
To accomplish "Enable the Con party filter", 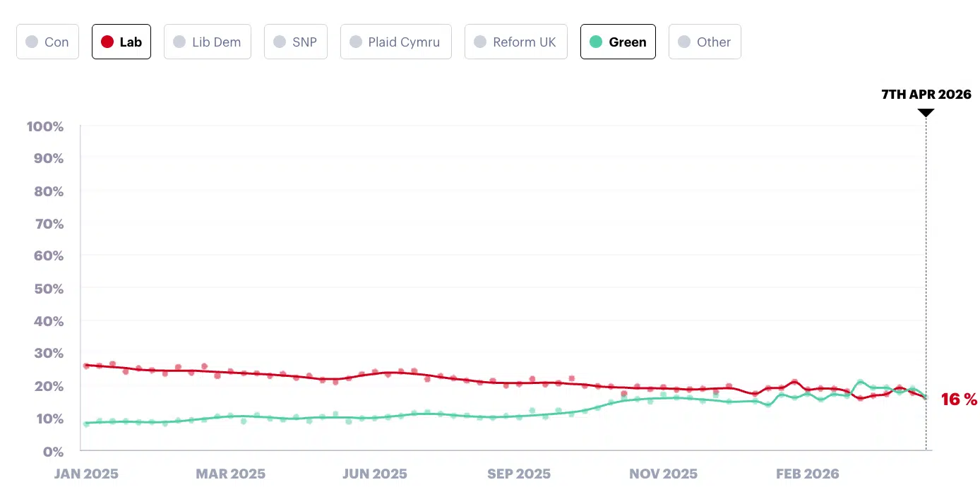I will tap(47, 42).
